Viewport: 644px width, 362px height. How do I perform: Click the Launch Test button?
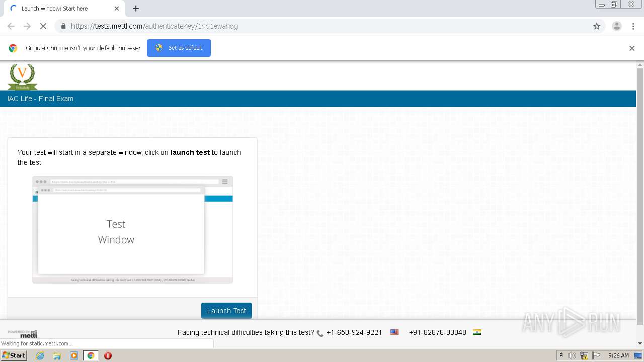pos(226,311)
